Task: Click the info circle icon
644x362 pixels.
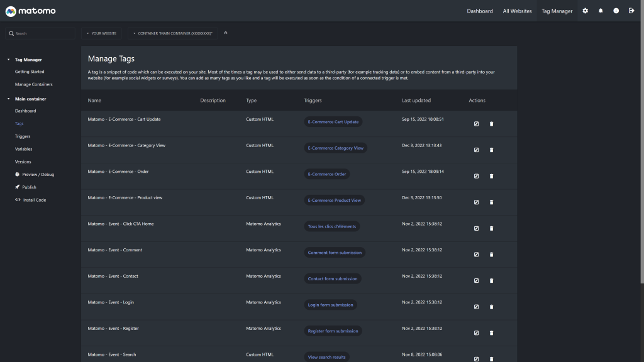Action: [616, 11]
